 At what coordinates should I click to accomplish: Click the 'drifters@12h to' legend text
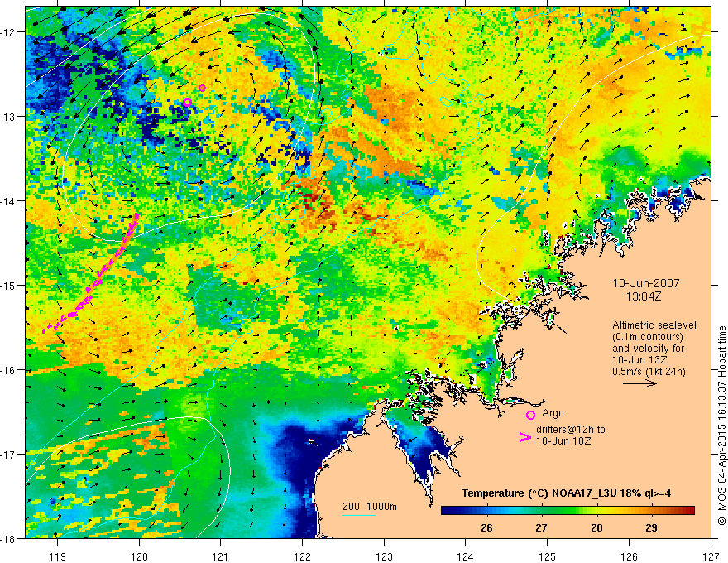tap(571, 430)
